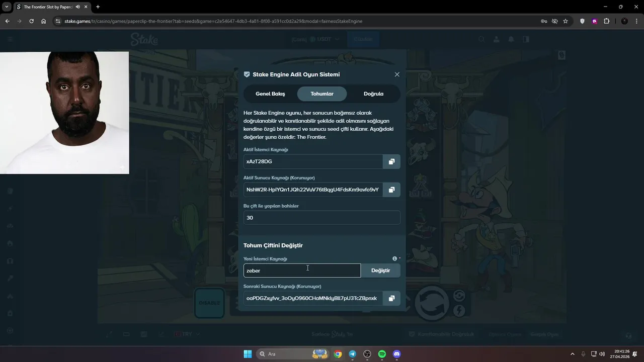Open browser home page
This screenshot has width=644, height=362.
[x=43, y=21]
